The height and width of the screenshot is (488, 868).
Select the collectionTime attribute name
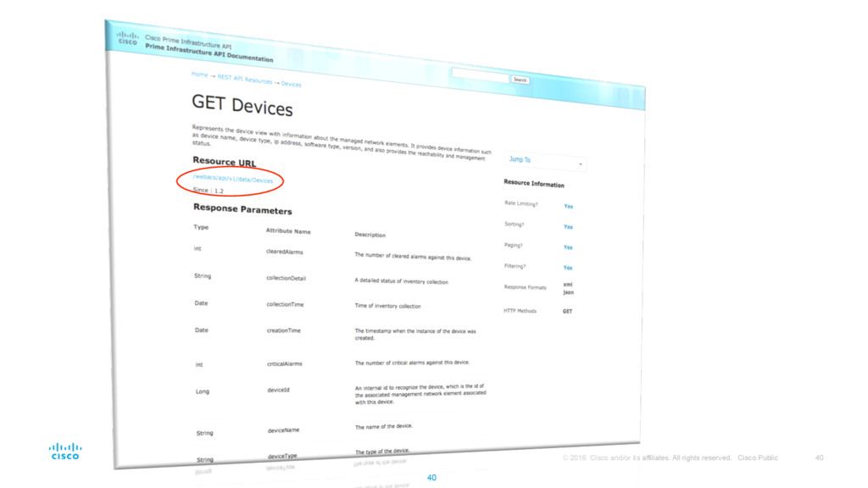tap(285, 304)
